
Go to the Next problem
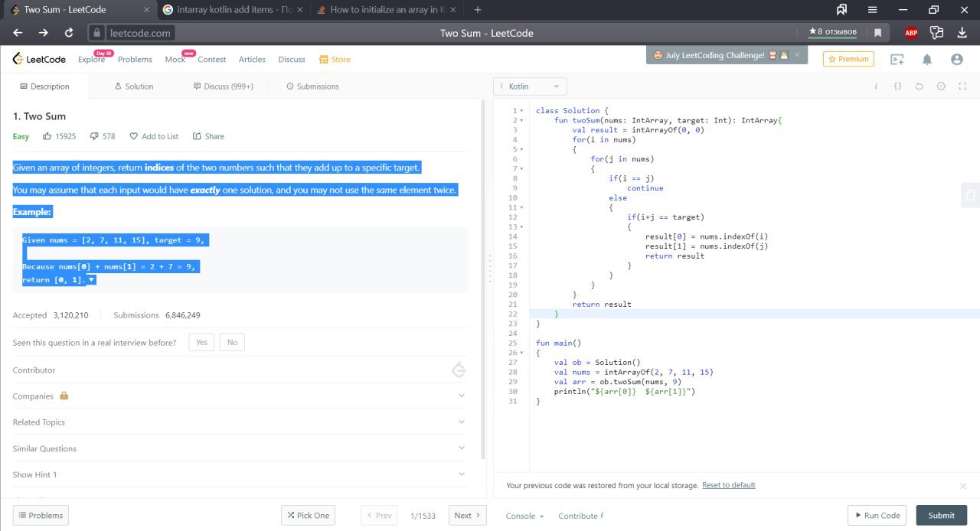coord(467,515)
